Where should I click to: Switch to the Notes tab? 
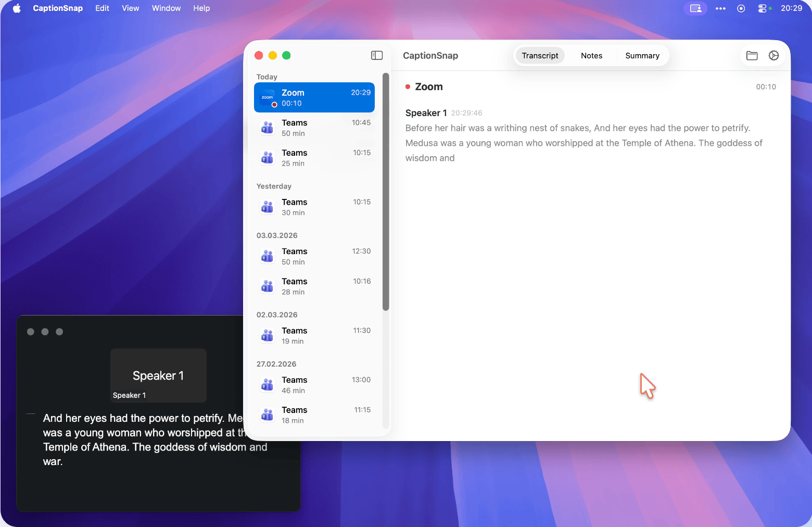[x=591, y=56]
